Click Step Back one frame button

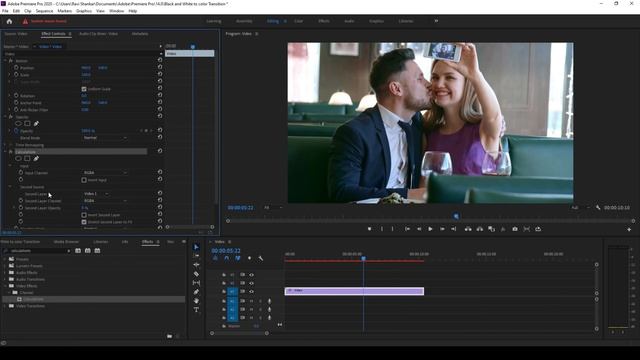418,229
